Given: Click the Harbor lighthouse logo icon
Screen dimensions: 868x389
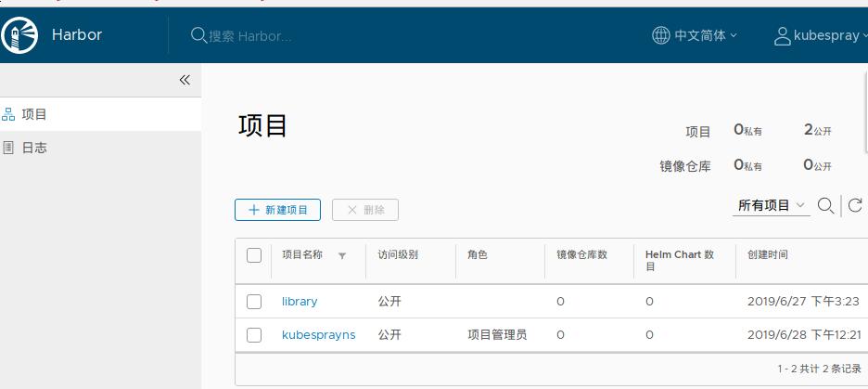Looking at the screenshot, I should tap(19, 35).
